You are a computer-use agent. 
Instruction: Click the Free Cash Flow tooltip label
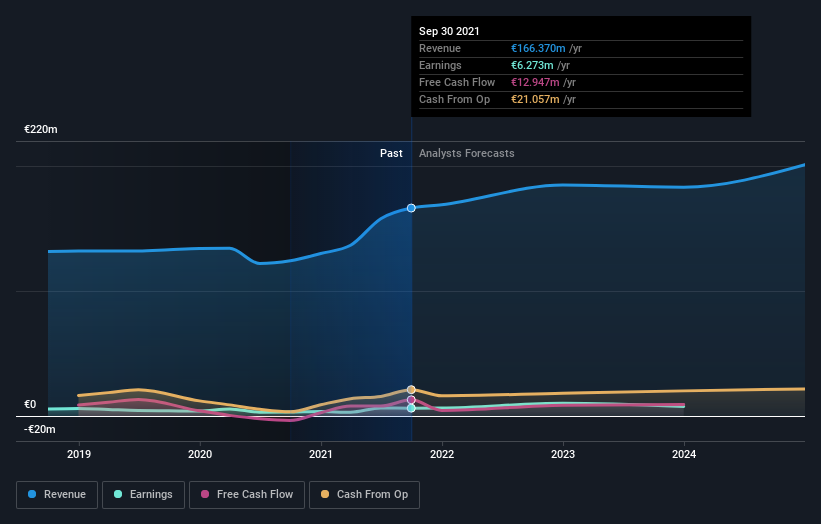(x=457, y=82)
